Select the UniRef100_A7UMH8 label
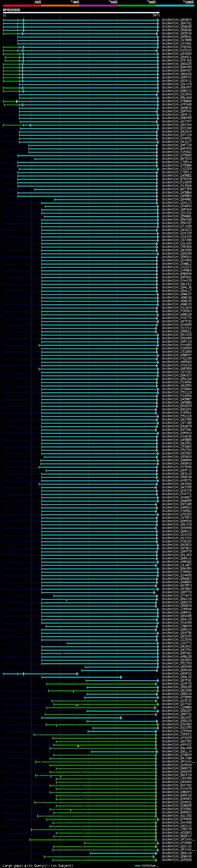The height and width of the screenshot is (868, 197). coord(176,843)
